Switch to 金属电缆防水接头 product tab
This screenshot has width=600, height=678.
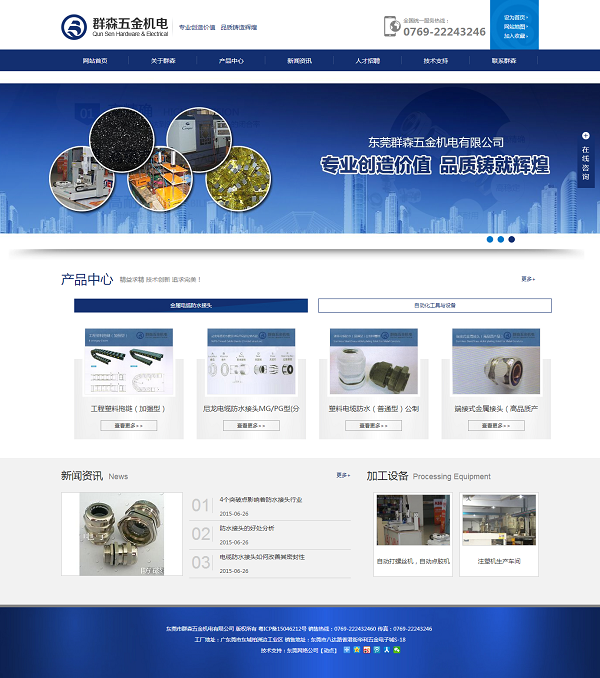[x=191, y=305]
